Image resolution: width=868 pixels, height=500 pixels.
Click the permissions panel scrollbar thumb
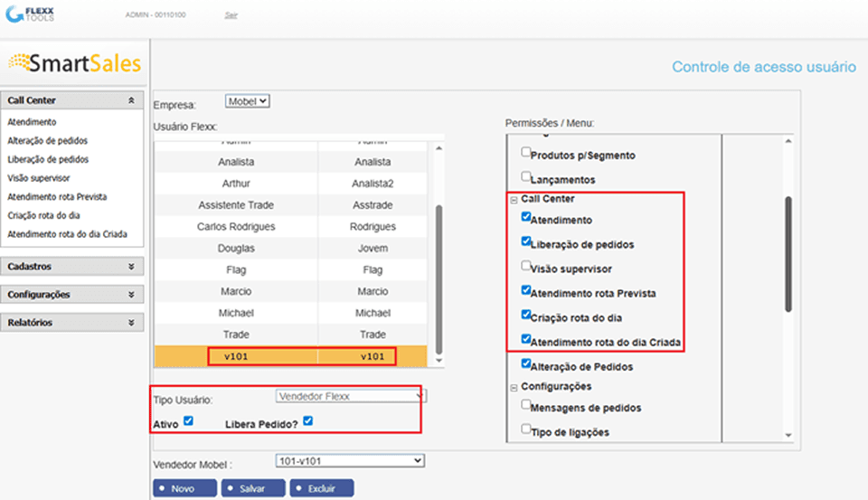pos(788,254)
